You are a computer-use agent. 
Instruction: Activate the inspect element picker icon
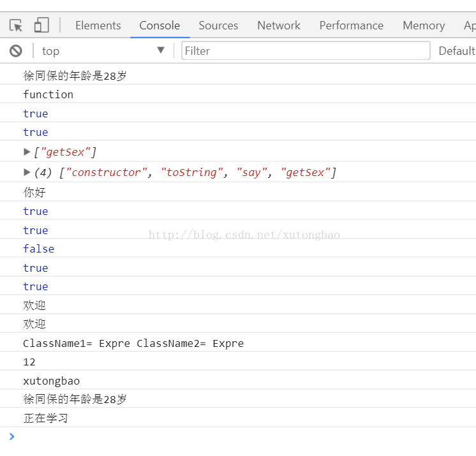[x=16, y=25]
